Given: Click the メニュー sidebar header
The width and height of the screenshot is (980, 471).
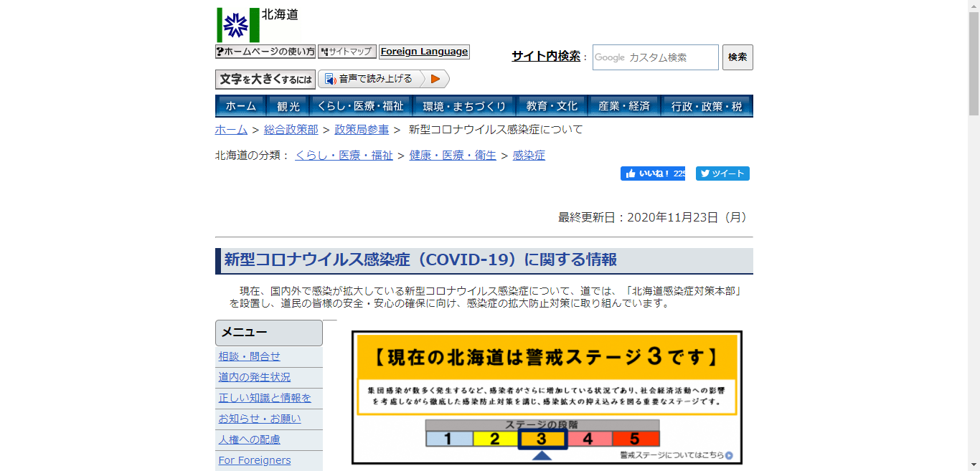Looking at the screenshot, I should pos(269,333).
